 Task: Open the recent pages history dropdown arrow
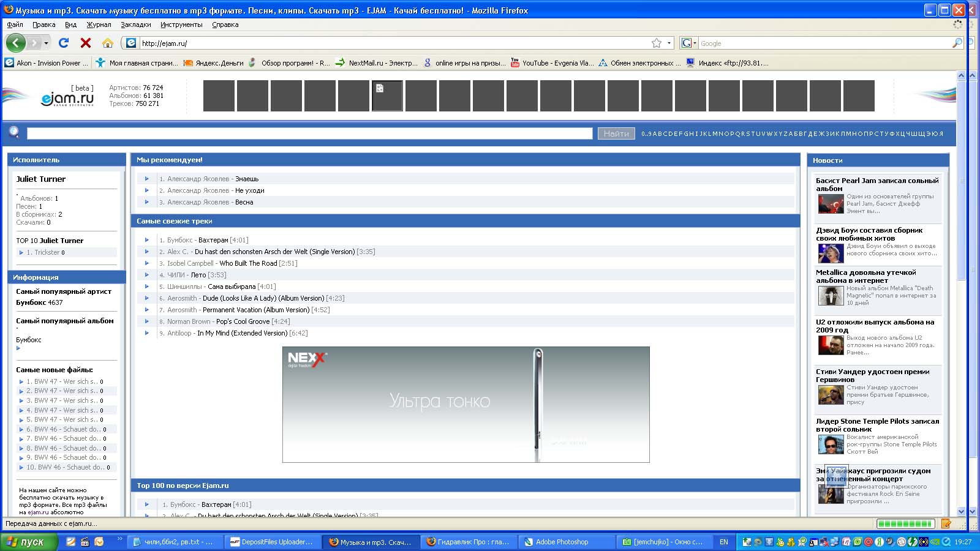(46, 43)
